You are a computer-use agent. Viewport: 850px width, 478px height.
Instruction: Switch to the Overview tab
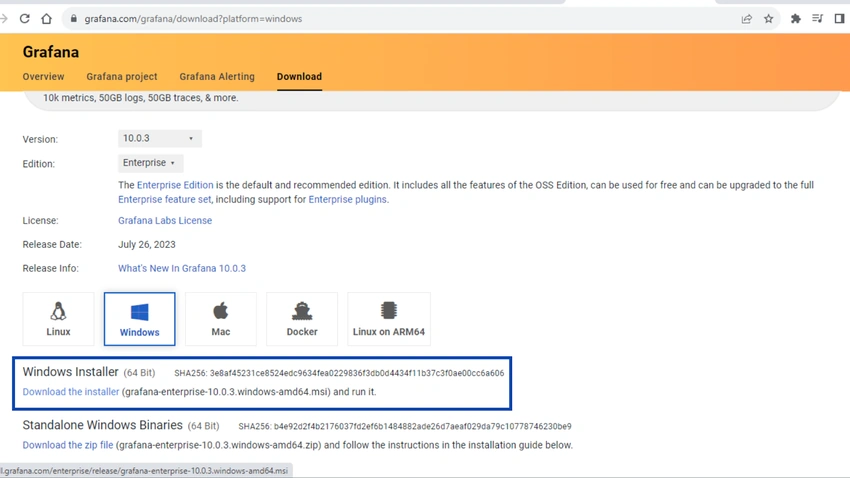(43, 76)
